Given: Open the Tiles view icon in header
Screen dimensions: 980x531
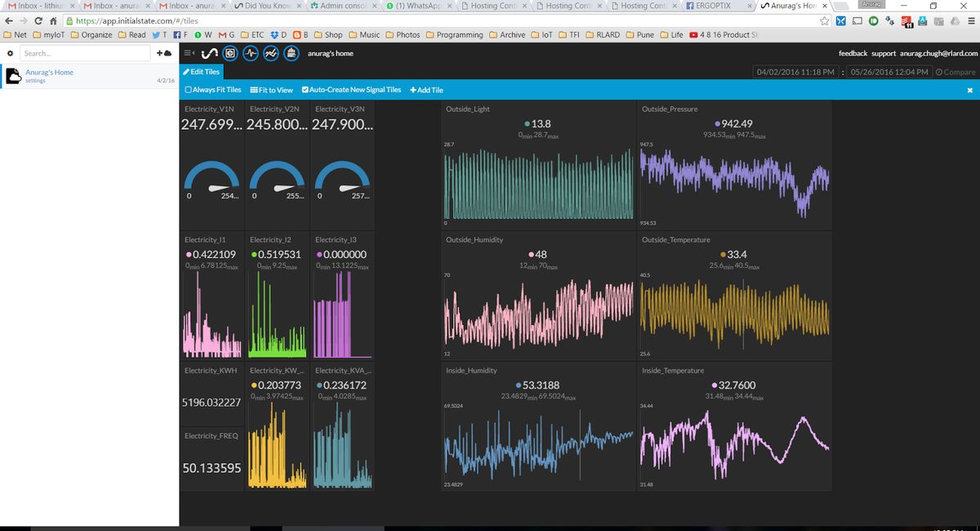Looking at the screenshot, I should pos(231,53).
